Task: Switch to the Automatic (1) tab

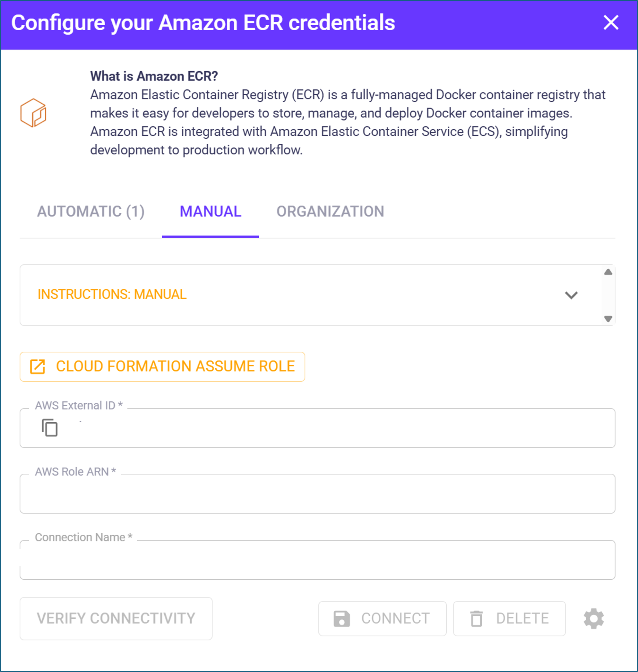Action: [x=91, y=211]
